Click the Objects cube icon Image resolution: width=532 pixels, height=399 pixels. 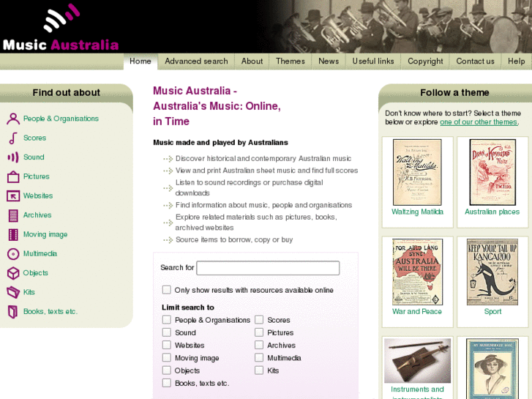[13, 273]
